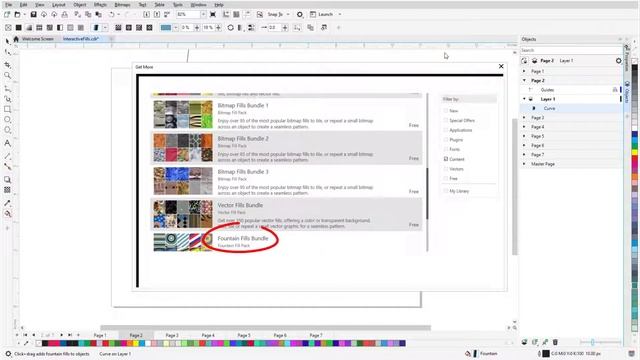This screenshot has width=640, height=360.
Task: Choose Uniform fill in property bar
Action: [x=18, y=28]
